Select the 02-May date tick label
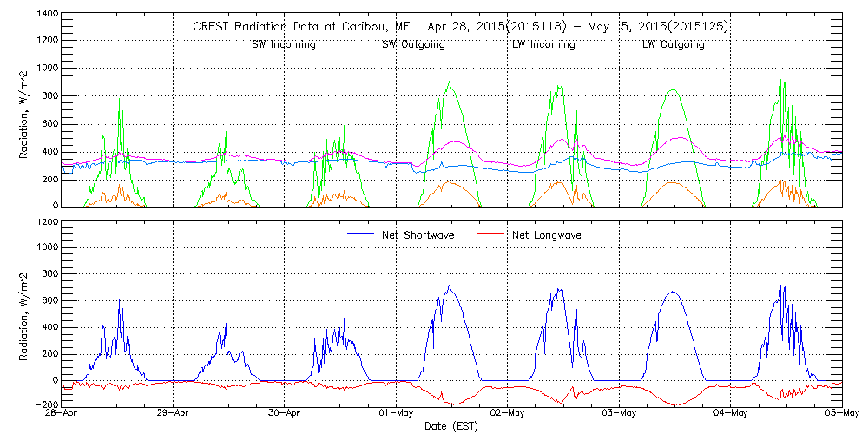 pyautogui.click(x=508, y=414)
